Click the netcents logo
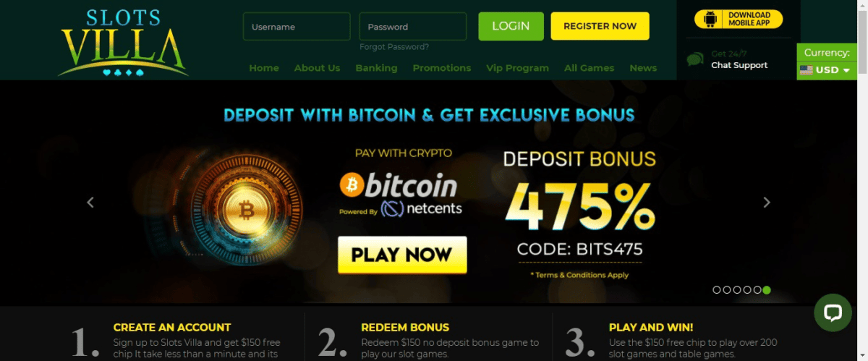This screenshot has height=361, width=868. pos(422,209)
